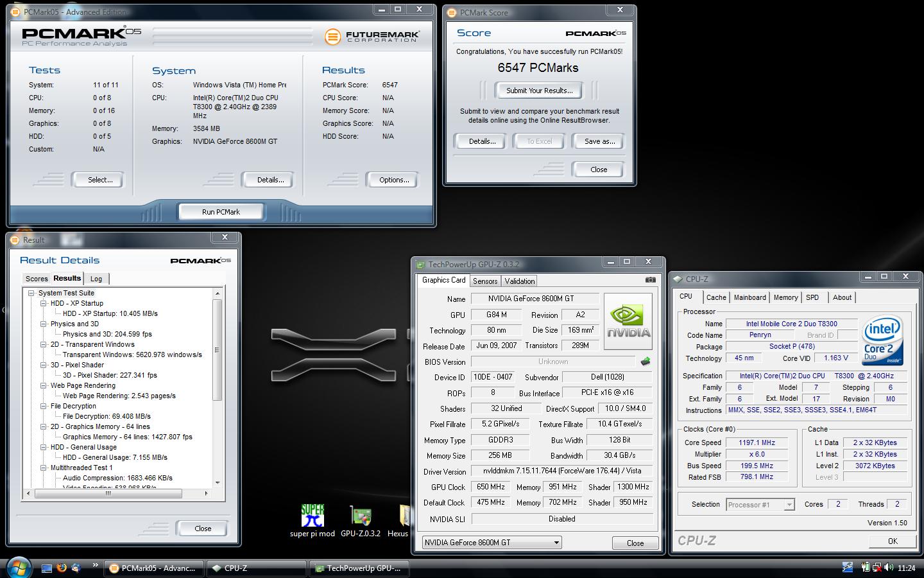Click the GPU-Z Name field NVIDIA GeForce 8600M GT

pos(535,299)
